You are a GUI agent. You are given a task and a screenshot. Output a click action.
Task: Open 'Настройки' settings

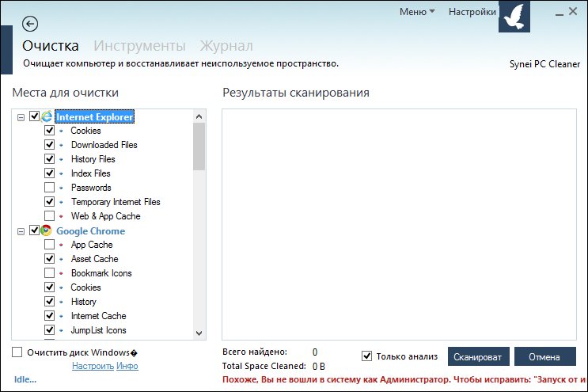[472, 12]
